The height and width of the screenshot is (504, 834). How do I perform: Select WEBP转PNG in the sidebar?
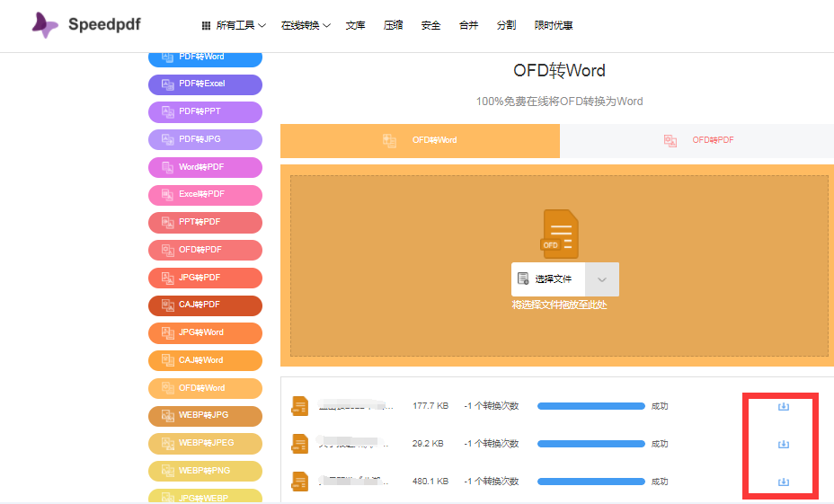click(205, 471)
